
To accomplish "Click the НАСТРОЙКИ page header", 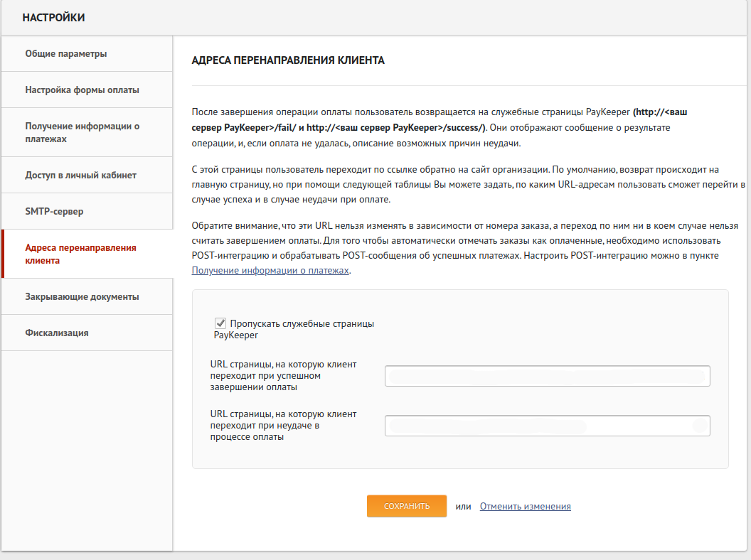I will click(53, 18).
